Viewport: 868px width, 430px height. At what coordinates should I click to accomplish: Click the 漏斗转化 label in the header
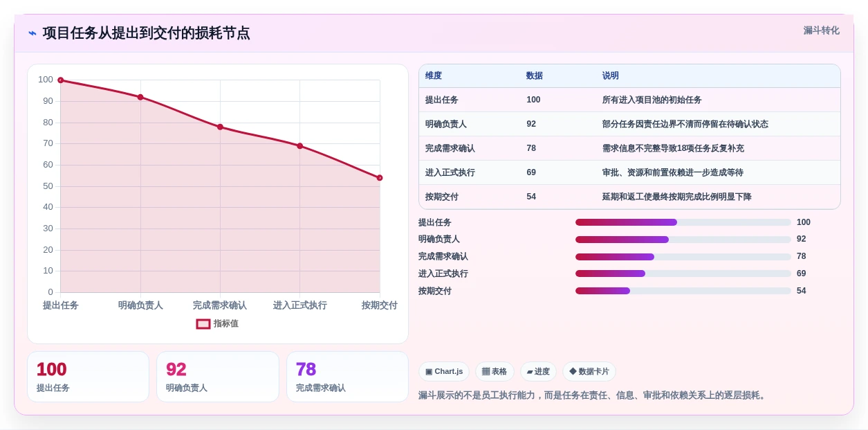(821, 30)
